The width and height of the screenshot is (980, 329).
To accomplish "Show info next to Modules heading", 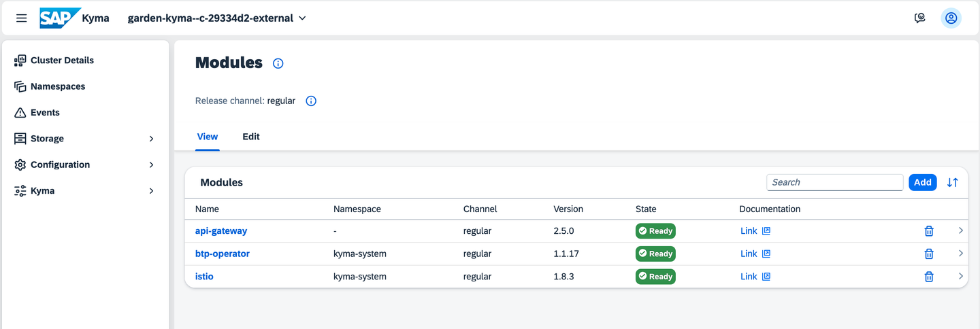I will (278, 63).
